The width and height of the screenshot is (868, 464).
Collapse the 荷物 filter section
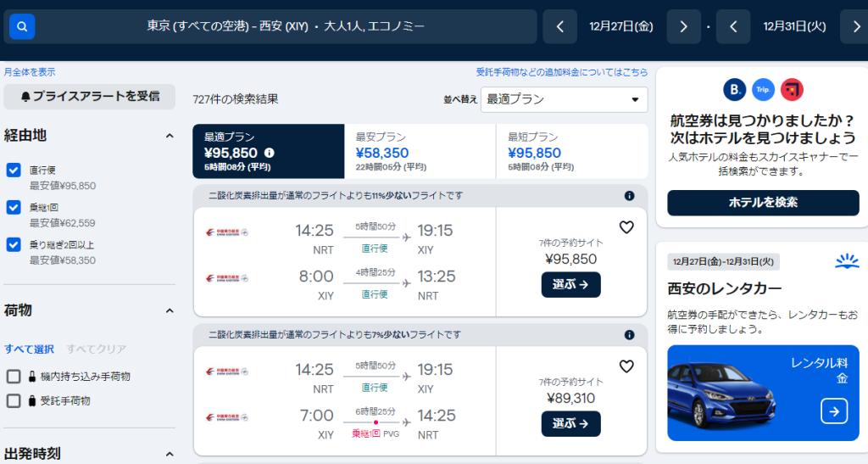(x=168, y=310)
